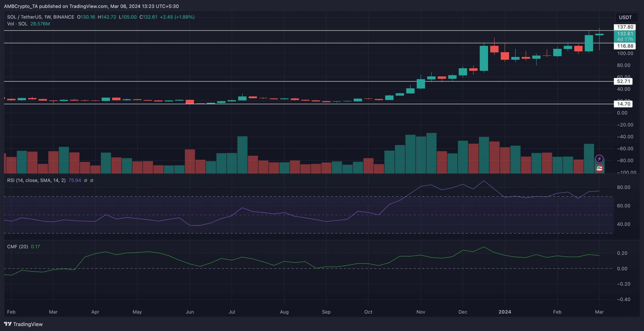Click the 4d 17h candle countdown label
644x331 pixels.
point(625,39)
